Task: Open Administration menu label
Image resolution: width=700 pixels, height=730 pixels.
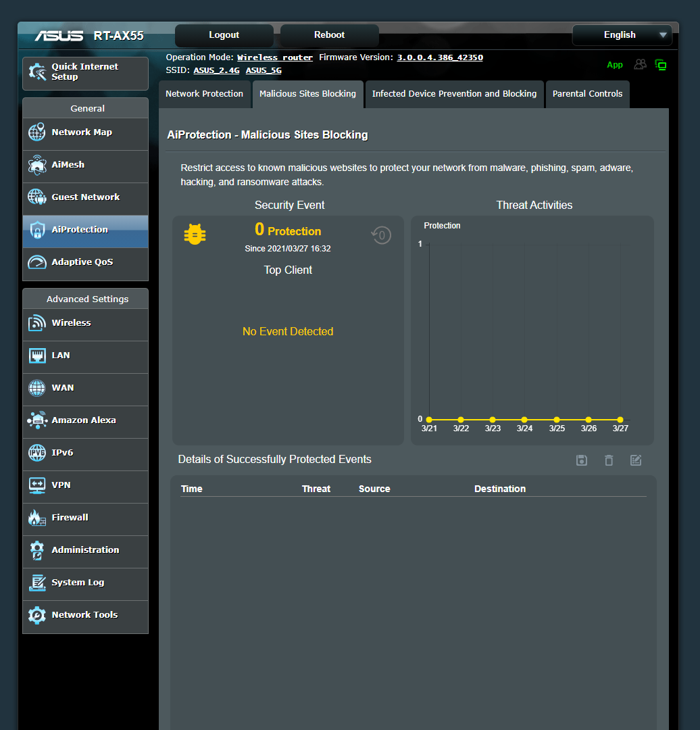Action: [x=85, y=550]
